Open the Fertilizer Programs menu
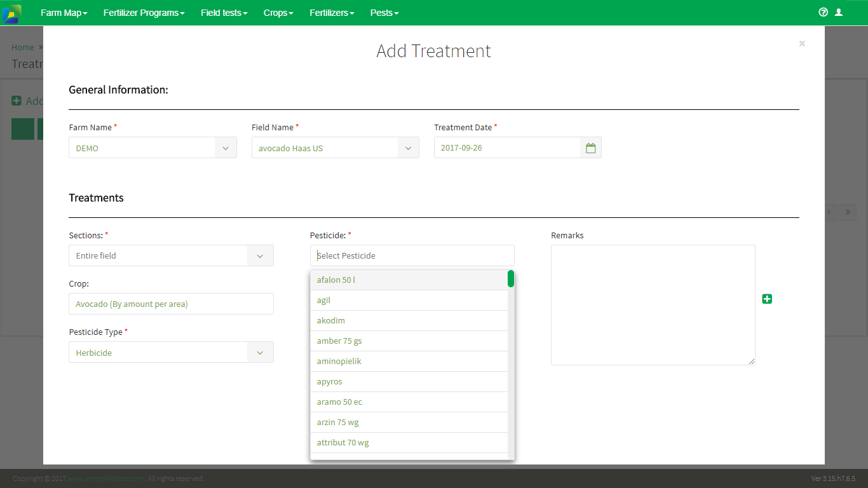 tap(144, 13)
